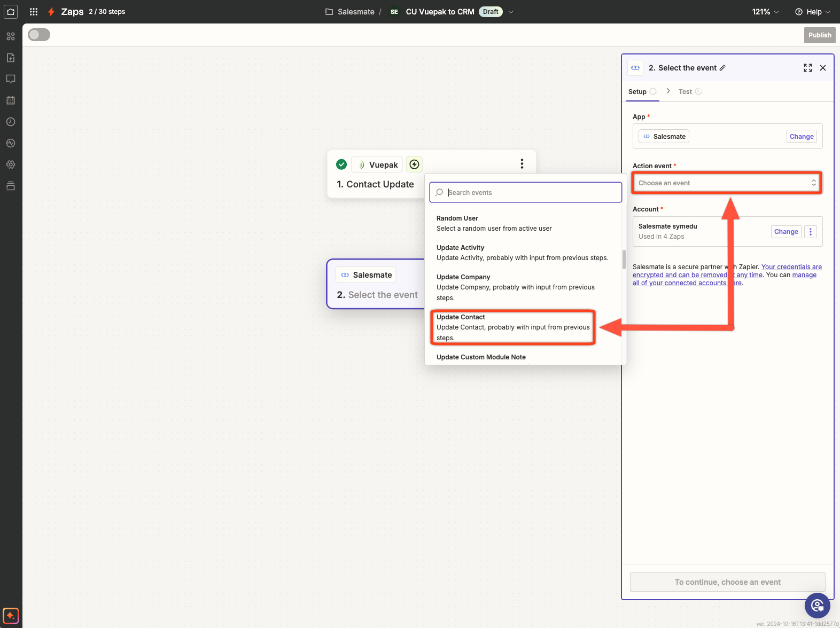Expand the Help menu
Image resolution: width=840 pixels, height=628 pixels.
(813, 12)
